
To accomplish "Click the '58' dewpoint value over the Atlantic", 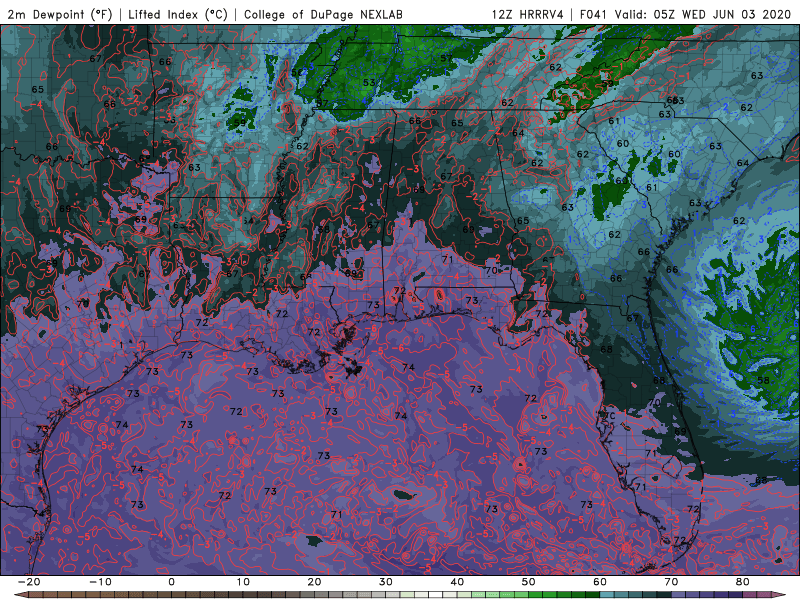I will (763, 380).
